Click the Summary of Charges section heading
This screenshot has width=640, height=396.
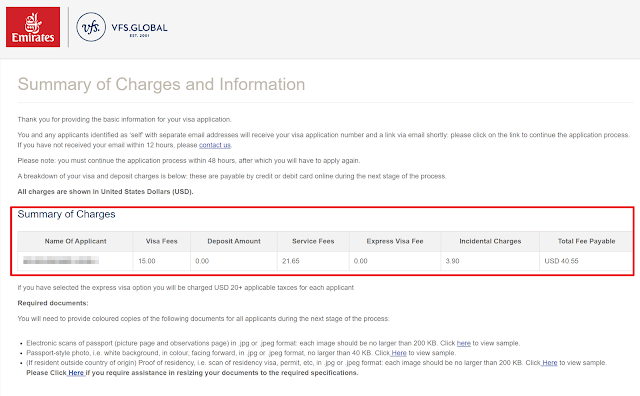pos(67,214)
